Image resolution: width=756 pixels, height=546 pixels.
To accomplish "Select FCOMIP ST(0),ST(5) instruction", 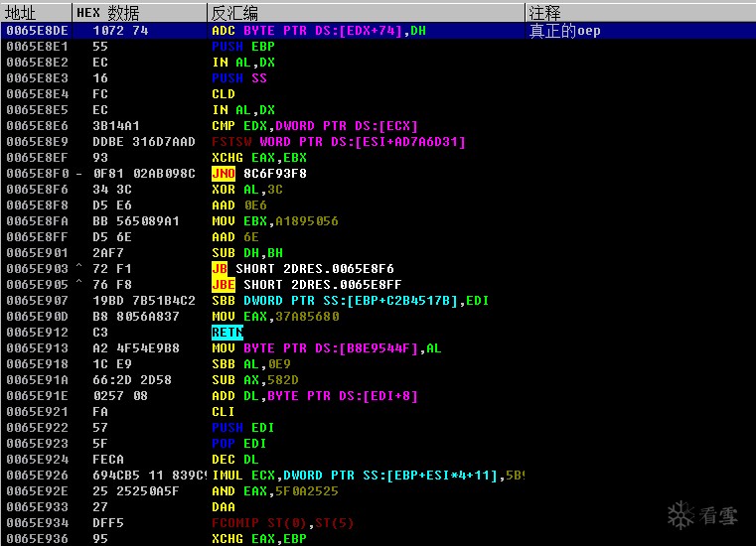I will tap(282, 523).
